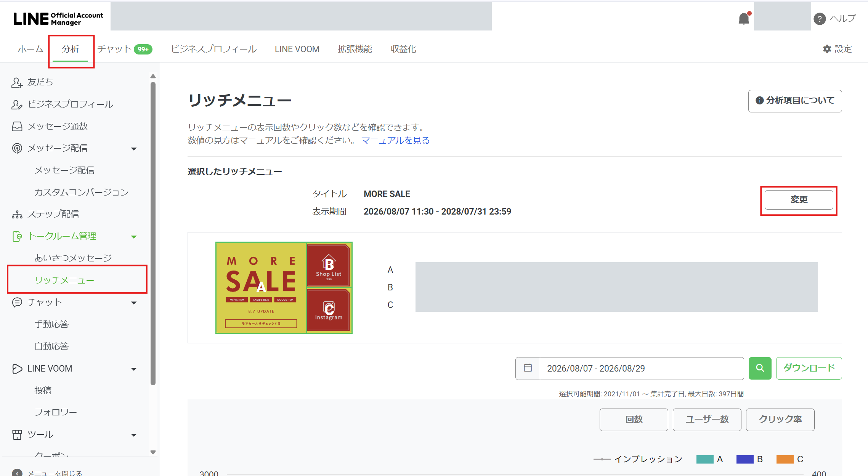Open the 収益化 tab

point(403,49)
